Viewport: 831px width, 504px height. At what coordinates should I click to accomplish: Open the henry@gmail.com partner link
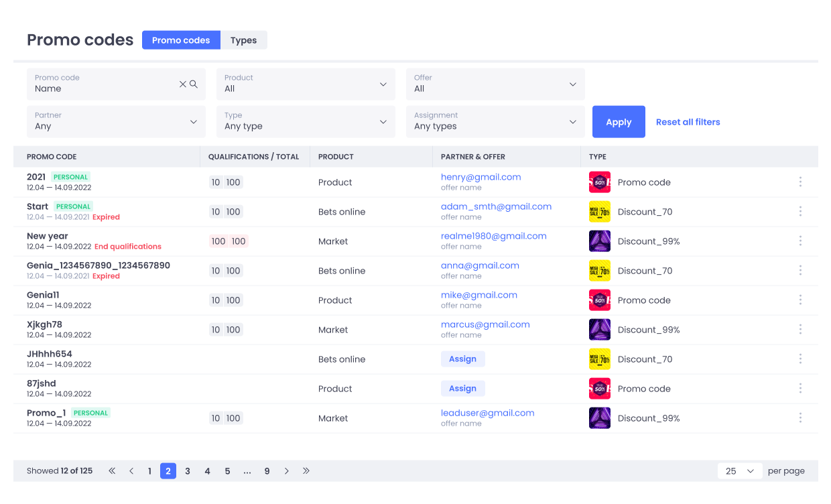(481, 177)
